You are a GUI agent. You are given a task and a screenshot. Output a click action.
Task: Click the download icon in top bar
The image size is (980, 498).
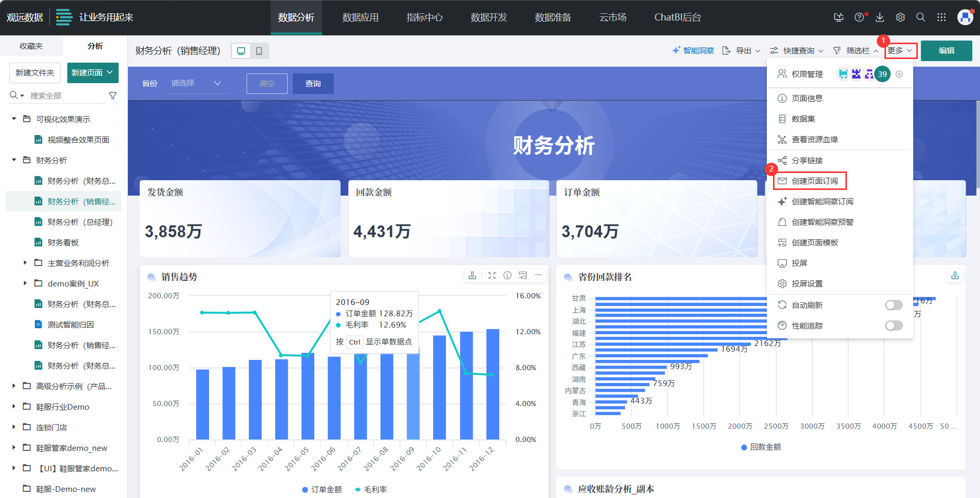(879, 17)
